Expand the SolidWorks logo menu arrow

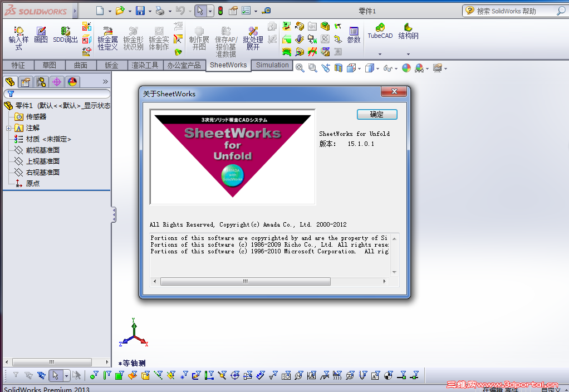[x=75, y=11]
